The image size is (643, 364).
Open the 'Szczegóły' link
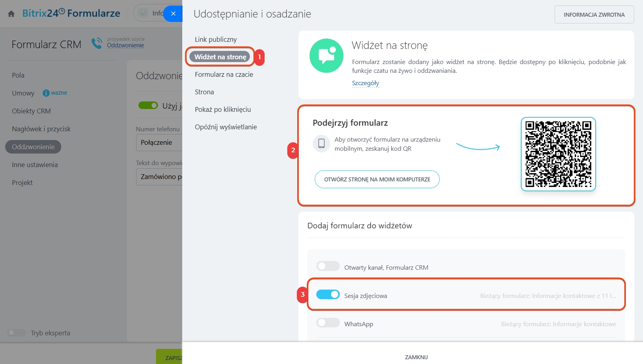366,83
